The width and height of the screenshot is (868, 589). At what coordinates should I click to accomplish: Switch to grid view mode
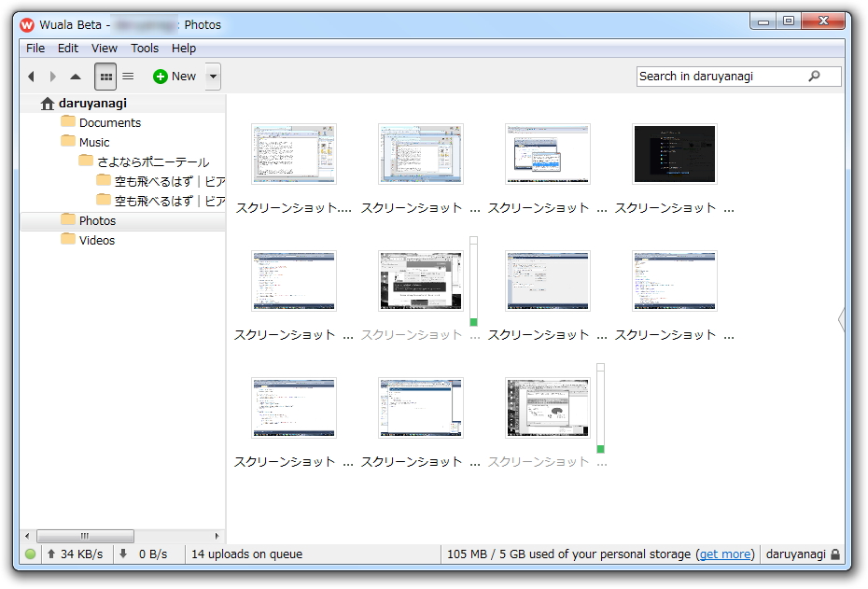105,76
